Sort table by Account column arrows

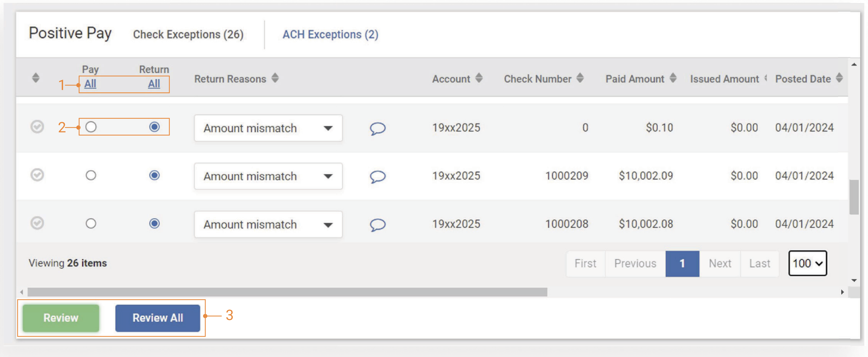click(479, 78)
